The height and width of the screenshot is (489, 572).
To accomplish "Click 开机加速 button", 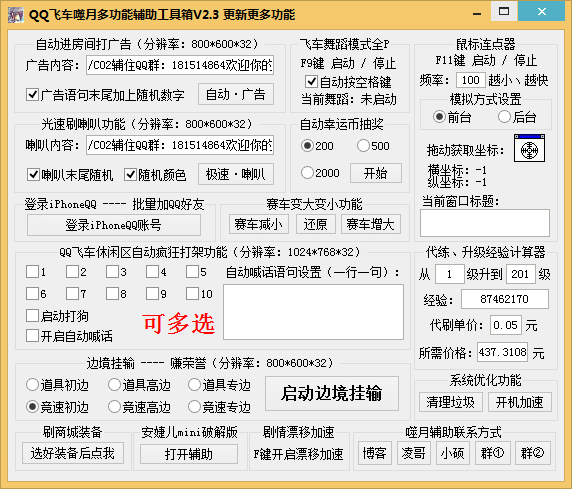I will point(519,402).
